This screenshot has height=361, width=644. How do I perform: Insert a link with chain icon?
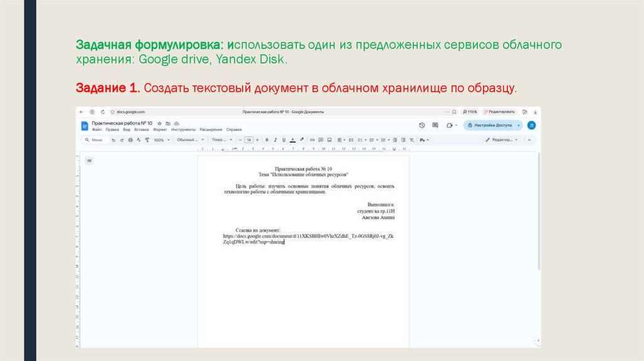pyautogui.click(x=312, y=140)
